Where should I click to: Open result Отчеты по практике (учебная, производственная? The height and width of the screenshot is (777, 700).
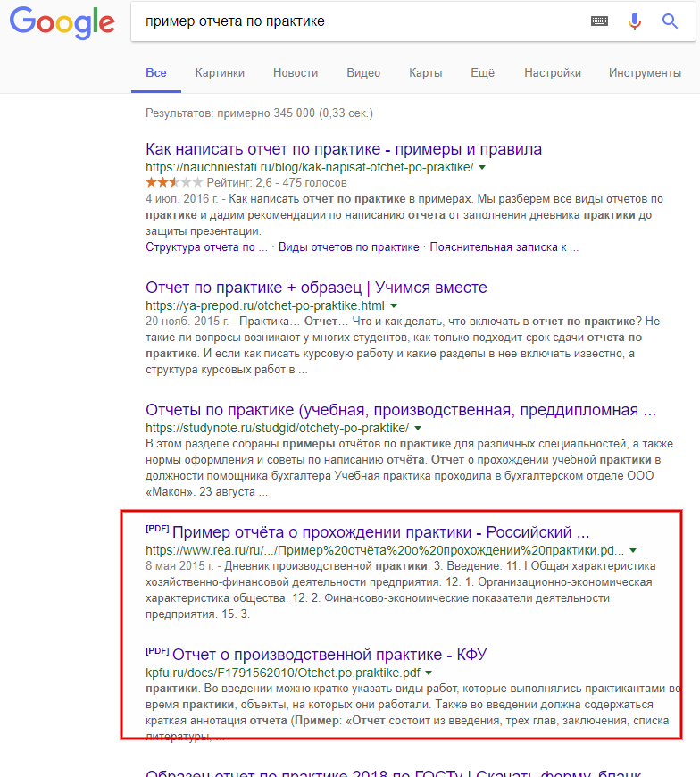pyautogui.click(x=401, y=410)
